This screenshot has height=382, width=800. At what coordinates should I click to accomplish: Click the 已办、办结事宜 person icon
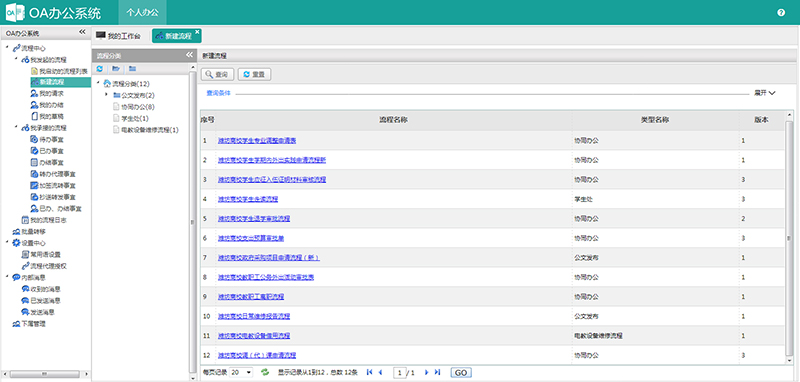pos(34,209)
